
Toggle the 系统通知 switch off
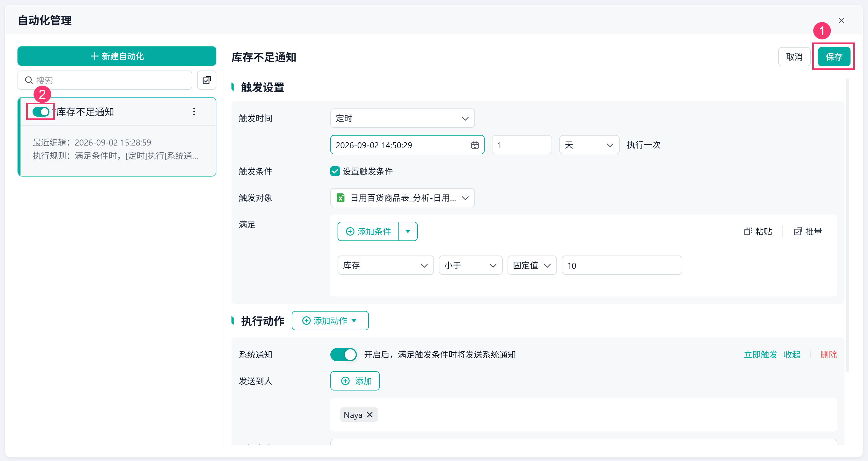[x=343, y=355]
